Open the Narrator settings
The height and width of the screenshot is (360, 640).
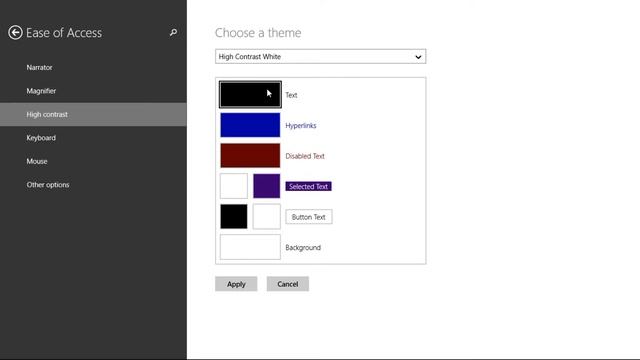point(39,67)
